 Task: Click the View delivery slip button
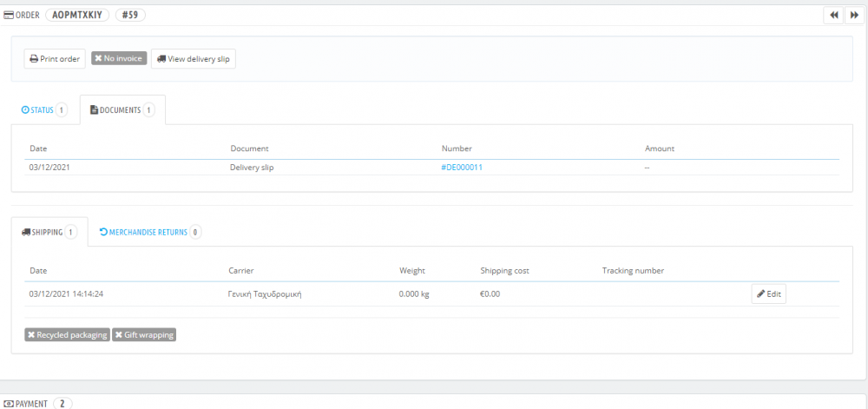194,59
